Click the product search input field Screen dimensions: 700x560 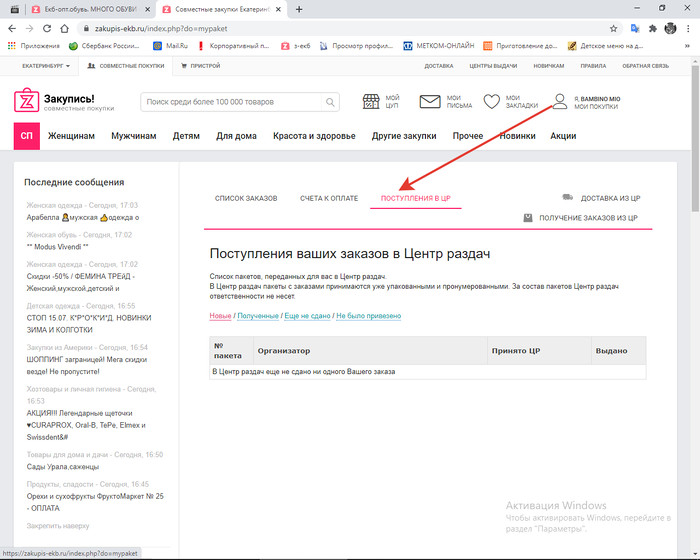232,102
